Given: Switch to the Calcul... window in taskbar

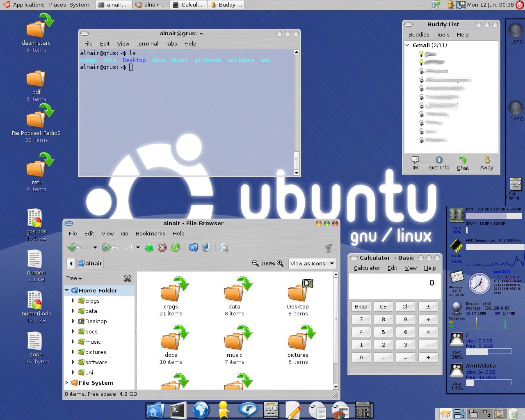Looking at the screenshot, I should tap(188, 5).
